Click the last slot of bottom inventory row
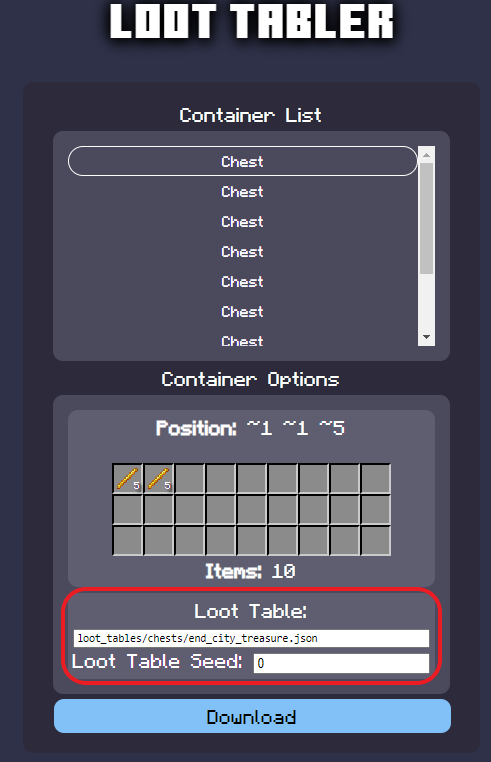 click(x=375, y=540)
